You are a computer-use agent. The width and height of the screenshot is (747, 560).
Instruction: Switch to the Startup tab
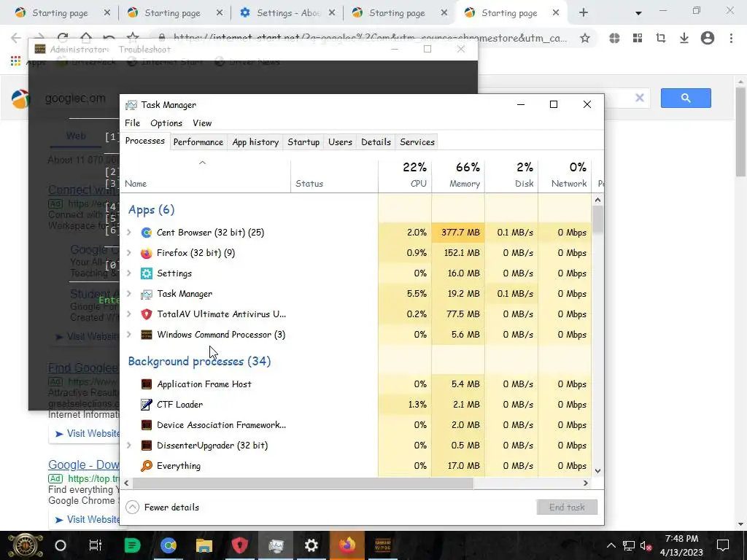(x=303, y=142)
